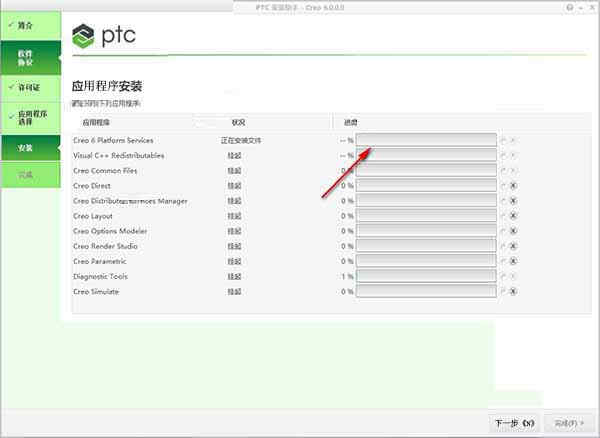Click the Diagnostic Tools progress bar

point(426,276)
